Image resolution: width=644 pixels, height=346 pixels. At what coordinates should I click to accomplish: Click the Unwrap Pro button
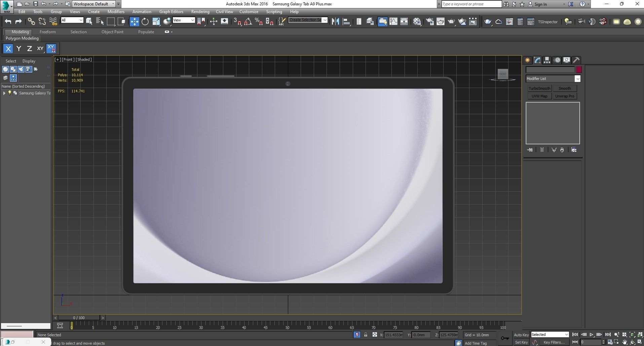click(x=565, y=96)
